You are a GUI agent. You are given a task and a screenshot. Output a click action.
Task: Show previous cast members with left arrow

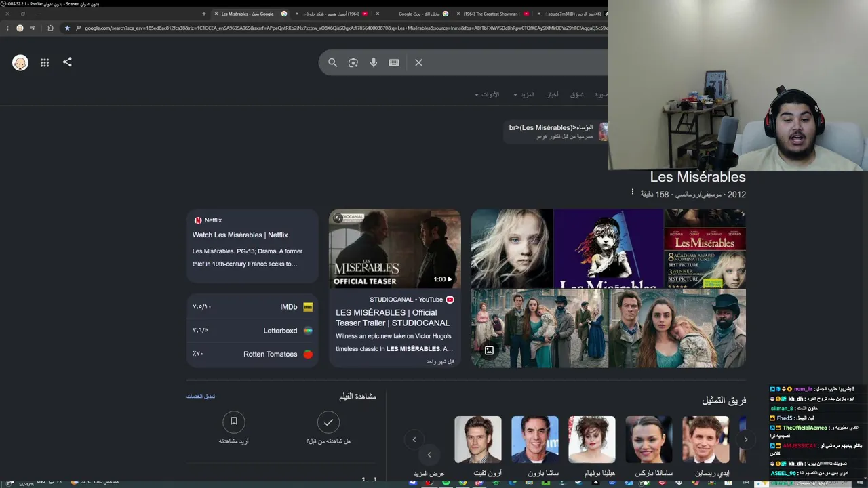(414, 439)
